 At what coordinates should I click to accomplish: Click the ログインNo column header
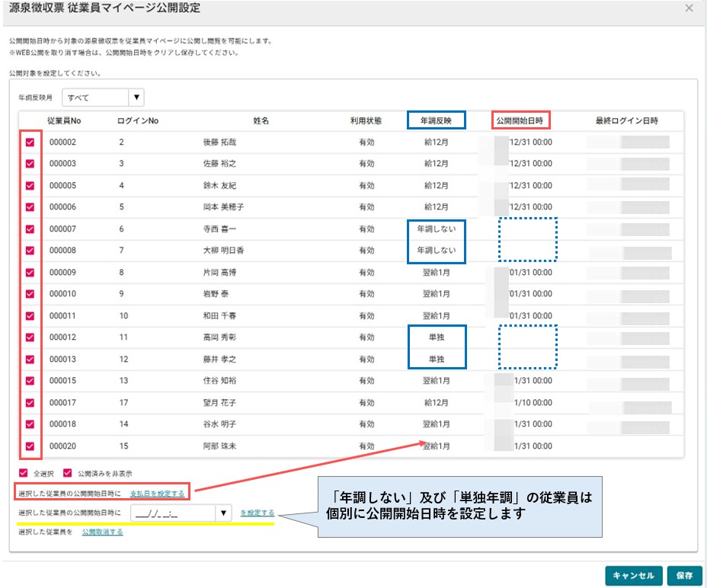[x=138, y=121]
